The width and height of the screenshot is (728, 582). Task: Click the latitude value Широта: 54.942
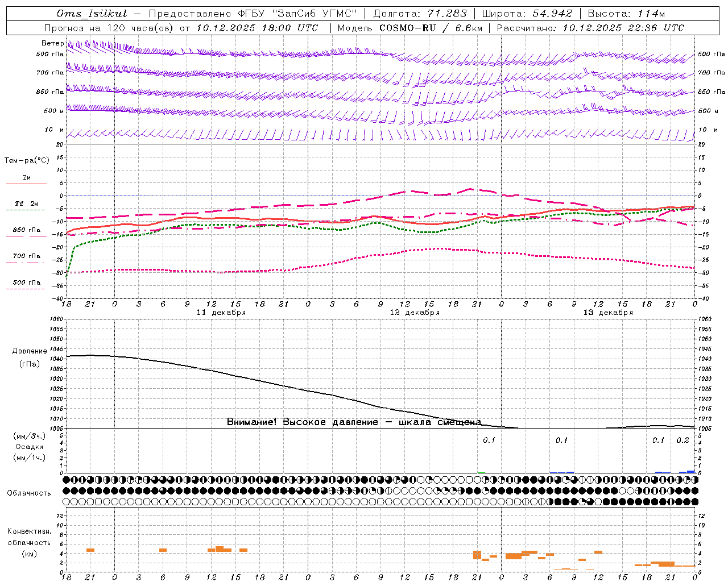[x=527, y=14]
